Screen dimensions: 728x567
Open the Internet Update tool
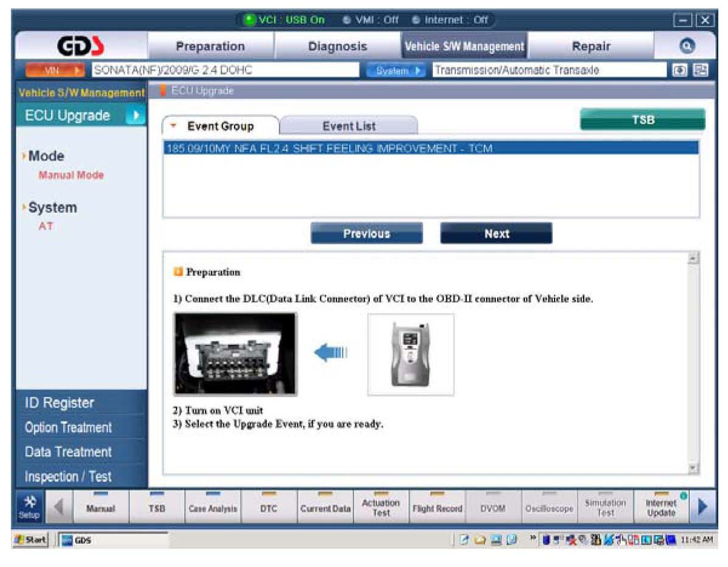click(x=660, y=508)
